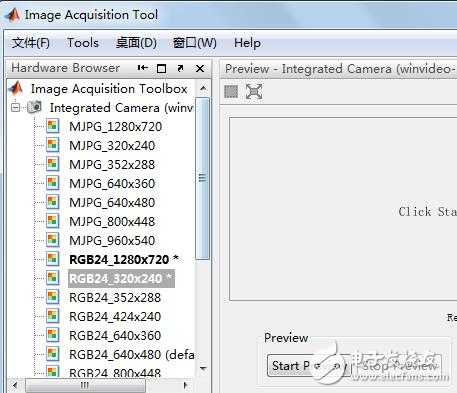Click the Start Preview button
This screenshot has height=393, width=457.
click(309, 366)
